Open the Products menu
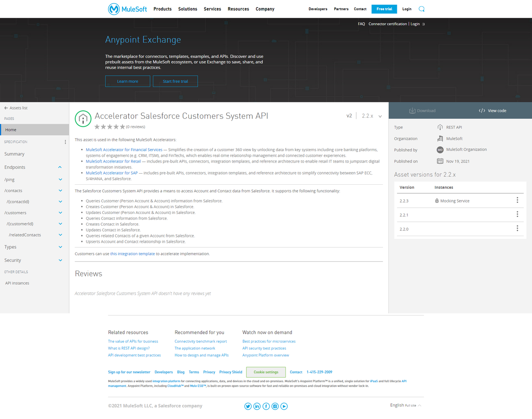 pyautogui.click(x=162, y=9)
